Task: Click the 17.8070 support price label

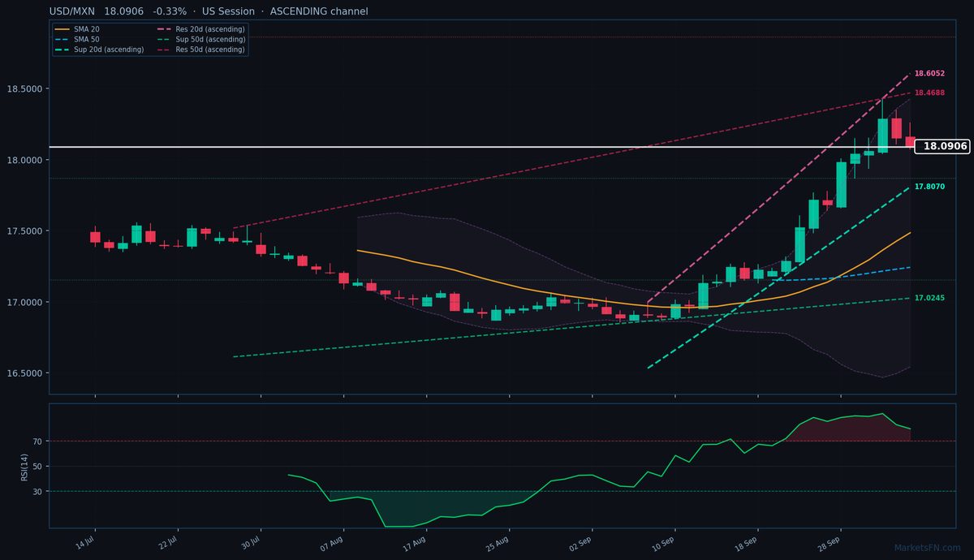Action: click(x=929, y=187)
